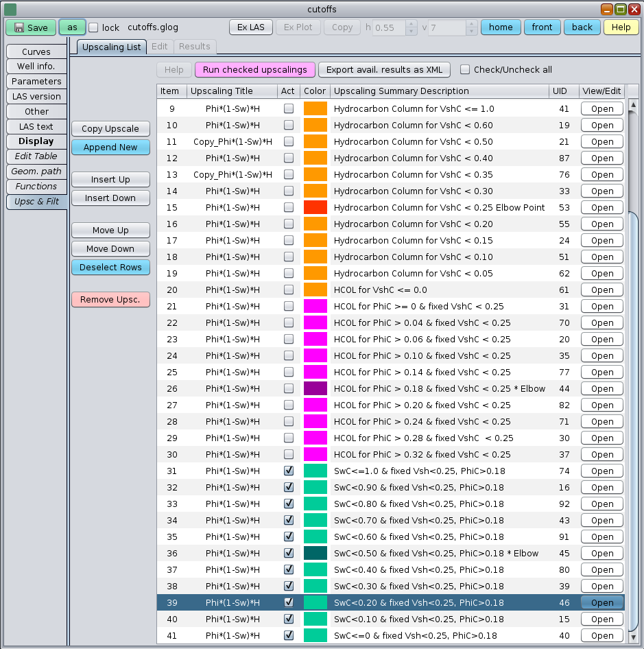Image resolution: width=644 pixels, height=649 pixels.
Task: Click the red color swatch of item 15
Action: pyautogui.click(x=315, y=207)
